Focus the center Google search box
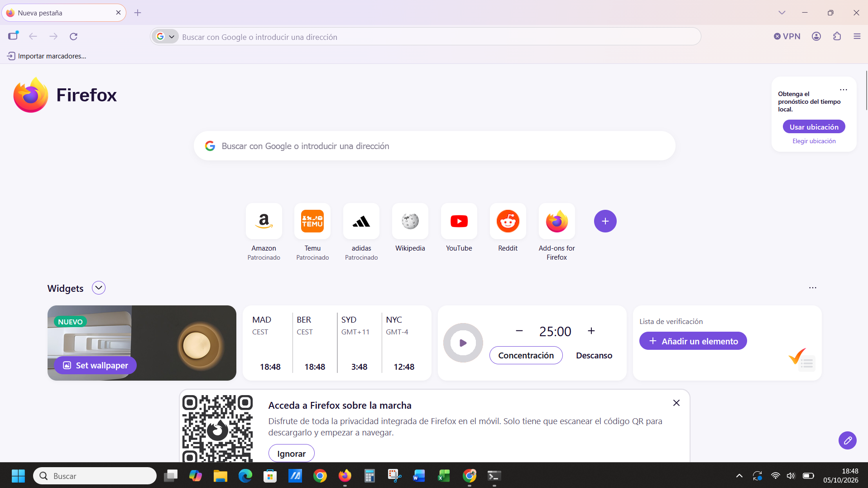868x488 pixels. tap(435, 146)
